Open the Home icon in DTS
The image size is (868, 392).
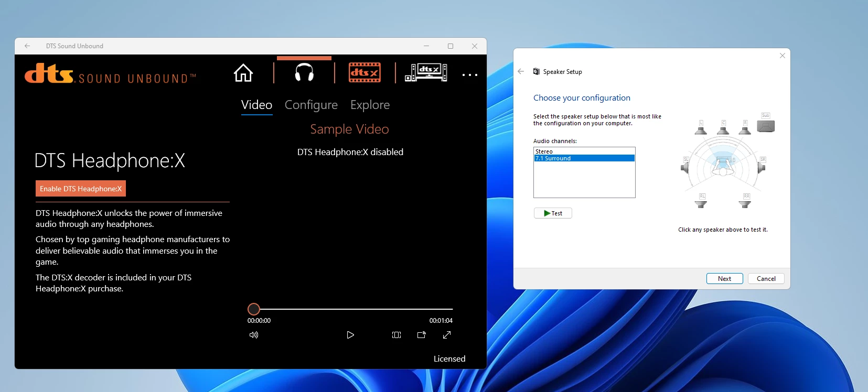(x=243, y=73)
